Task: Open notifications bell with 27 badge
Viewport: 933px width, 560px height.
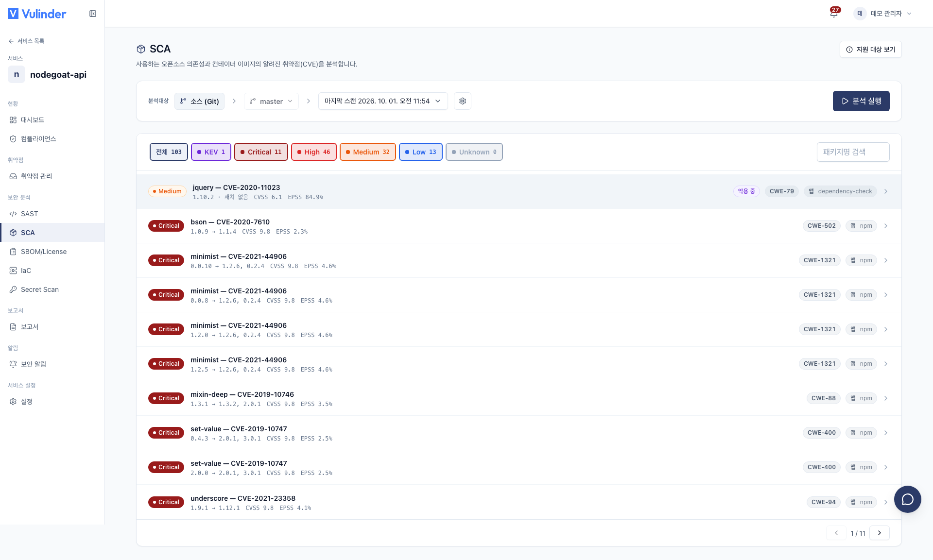Action: (834, 13)
